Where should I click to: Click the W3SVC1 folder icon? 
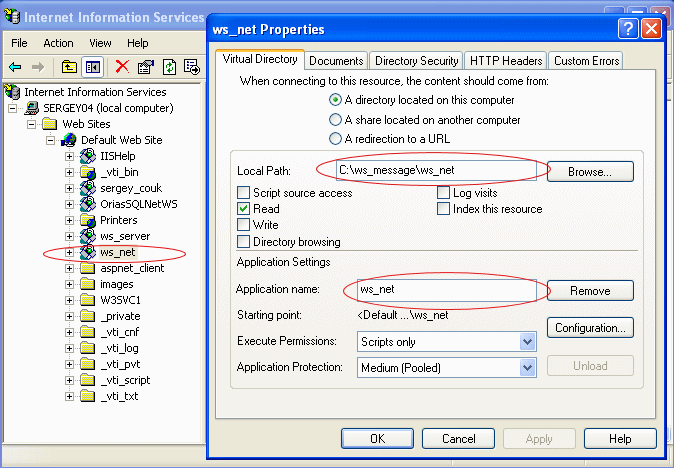click(88, 300)
